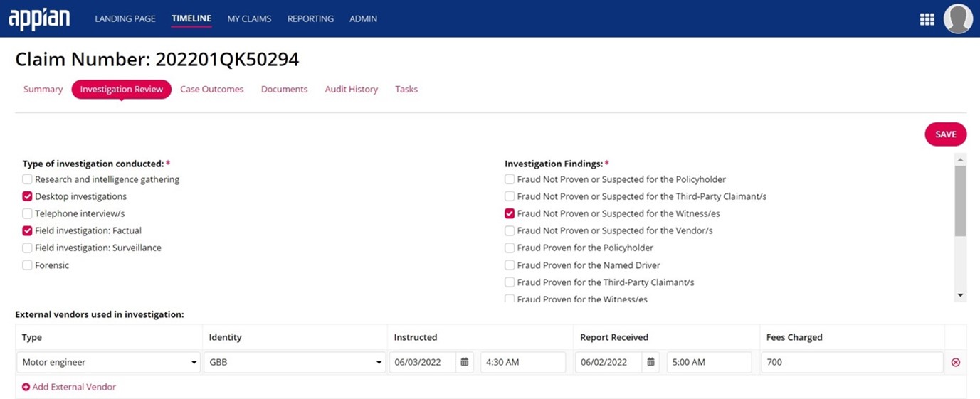Click the Investigation Findings scrollbar thumb
The width and height of the screenshot is (980, 399).
(960, 200)
